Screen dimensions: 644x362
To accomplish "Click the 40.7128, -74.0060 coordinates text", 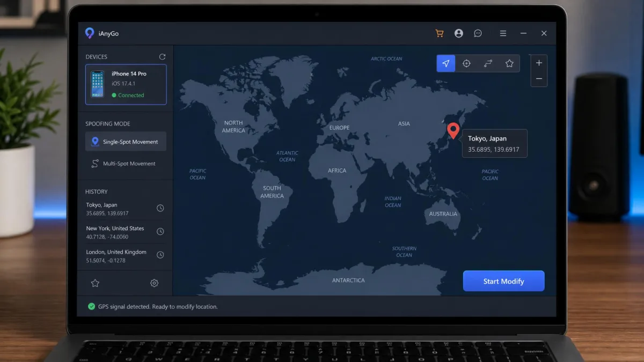I will (x=107, y=237).
